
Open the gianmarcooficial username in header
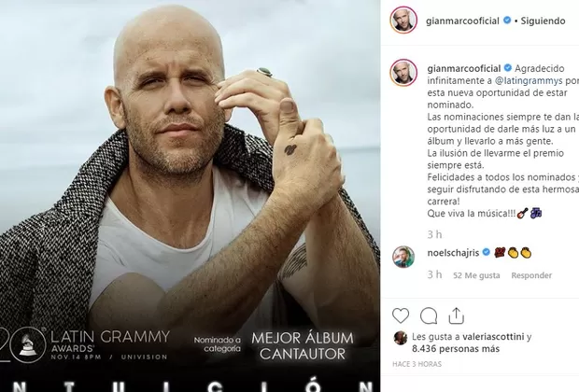click(x=462, y=21)
